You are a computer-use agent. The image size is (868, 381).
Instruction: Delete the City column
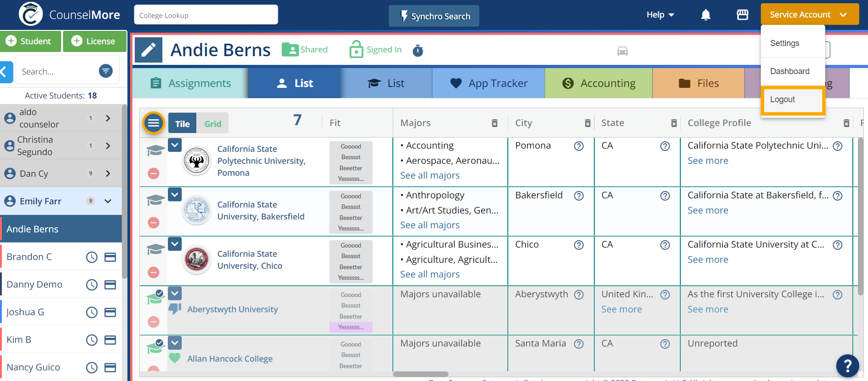(x=587, y=123)
